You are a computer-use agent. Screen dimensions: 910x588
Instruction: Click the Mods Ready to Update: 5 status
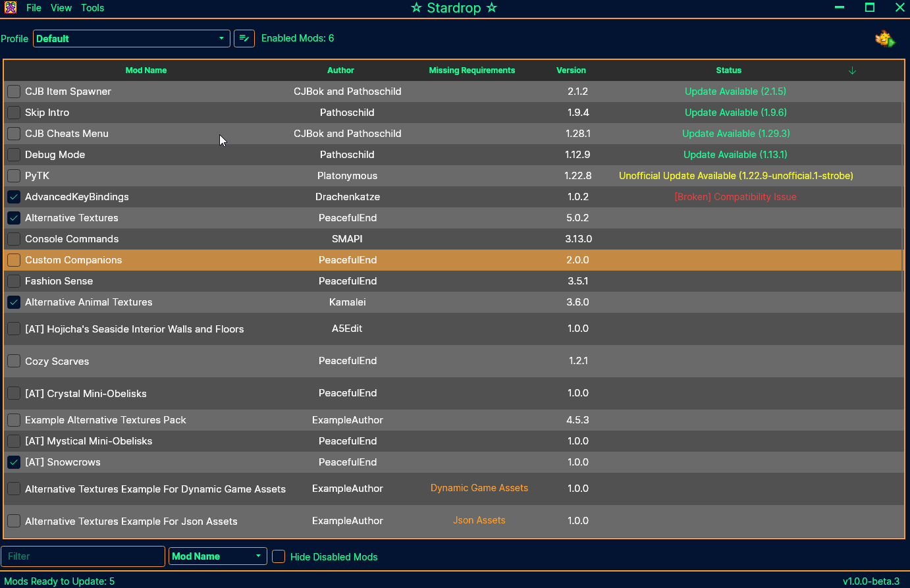59,581
